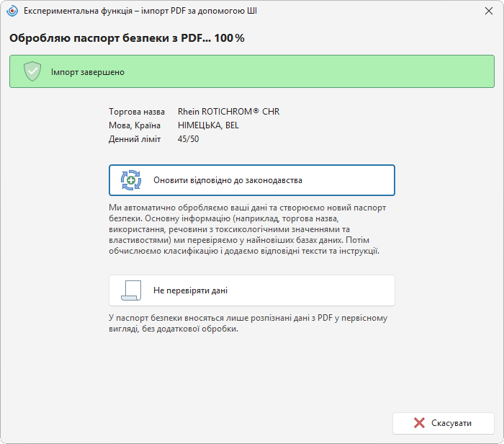
Task: Click the 'Денний ліміт' label
Action: (x=135, y=139)
